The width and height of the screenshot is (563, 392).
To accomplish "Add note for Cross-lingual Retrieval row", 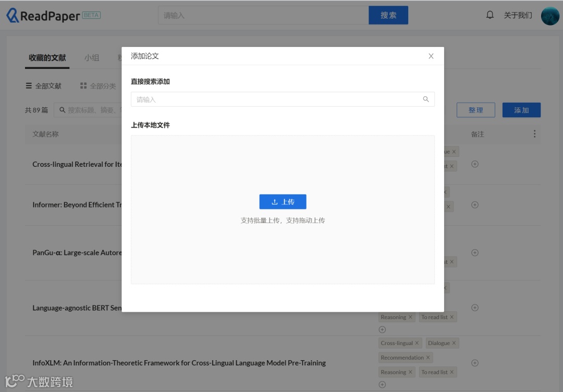I will 475,164.
